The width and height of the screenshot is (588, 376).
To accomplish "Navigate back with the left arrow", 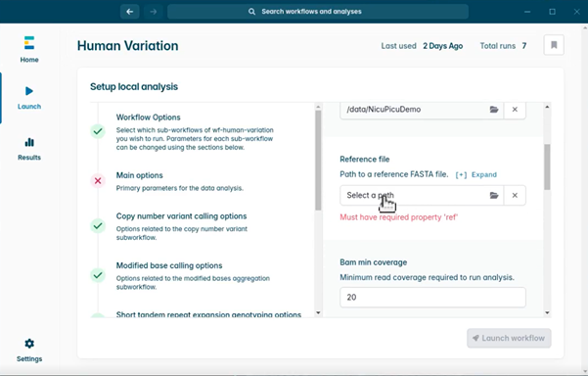I will 130,12.
